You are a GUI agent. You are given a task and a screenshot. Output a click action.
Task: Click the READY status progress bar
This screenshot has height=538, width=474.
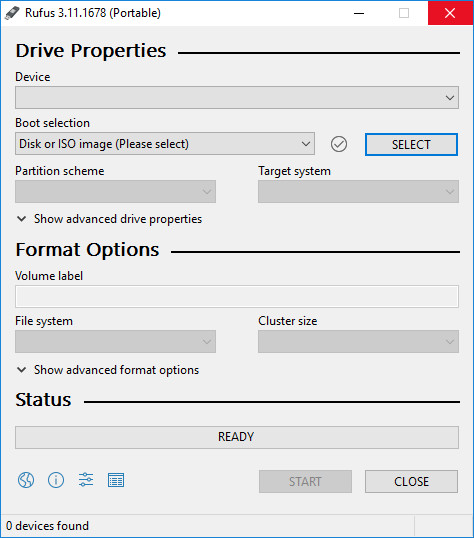(x=237, y=437)
